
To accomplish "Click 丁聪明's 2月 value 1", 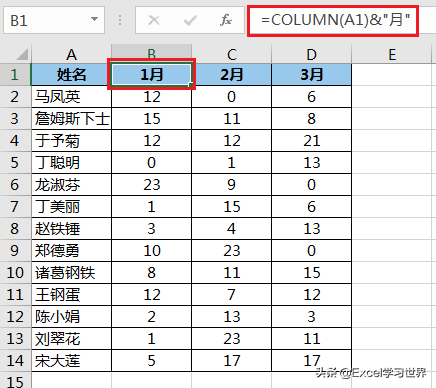I will point(232,163).
